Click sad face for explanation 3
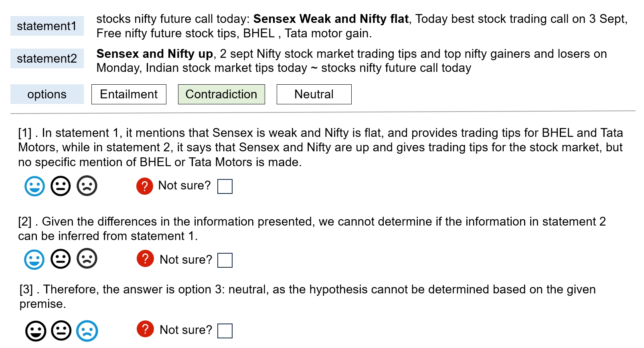 [x=87, y=331]
